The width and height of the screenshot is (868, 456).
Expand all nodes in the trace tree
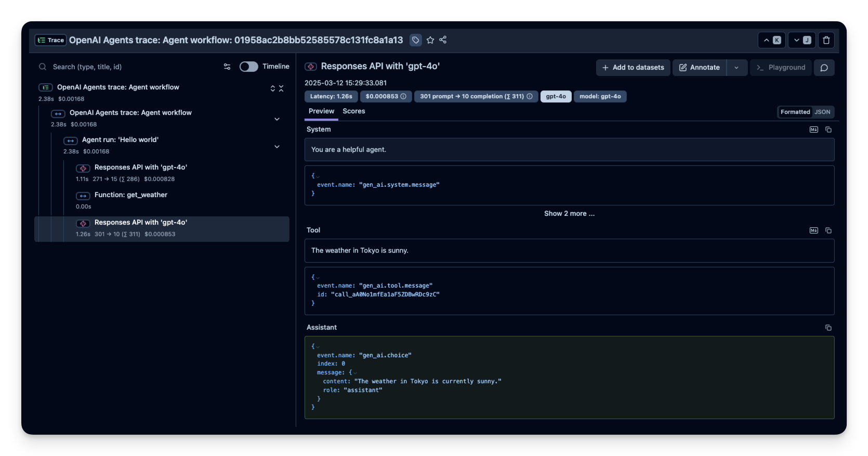click(273, 88)
